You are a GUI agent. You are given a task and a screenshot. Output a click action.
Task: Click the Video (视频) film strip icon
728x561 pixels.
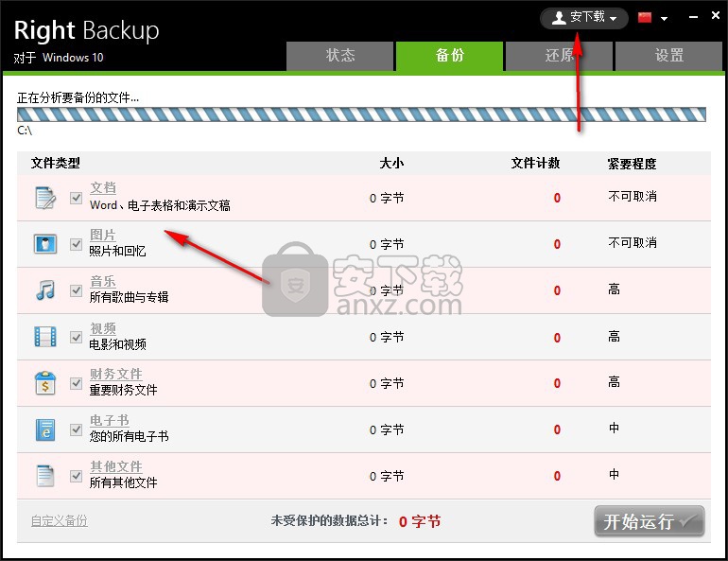click(45, 337)
